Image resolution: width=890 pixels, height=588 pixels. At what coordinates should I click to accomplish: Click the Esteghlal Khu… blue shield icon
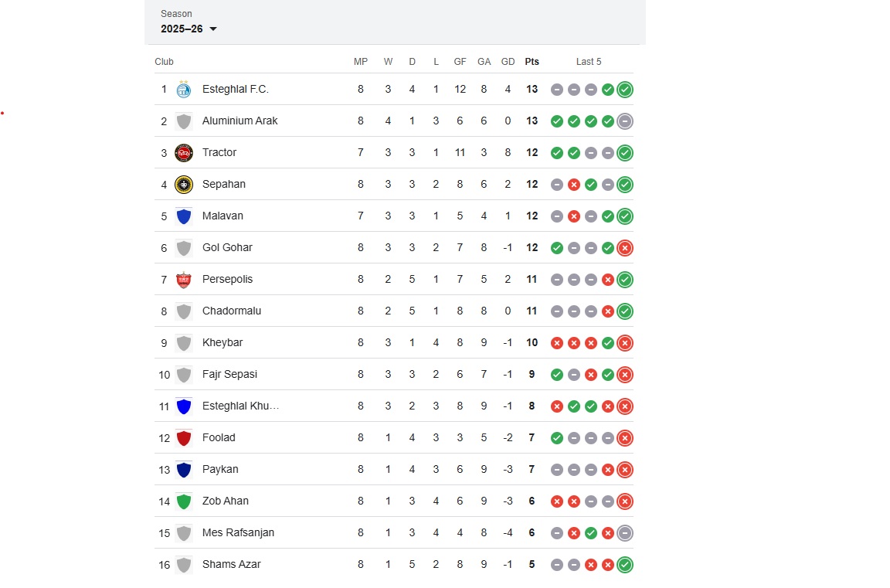pyautogui.click(x=184, y=406)
